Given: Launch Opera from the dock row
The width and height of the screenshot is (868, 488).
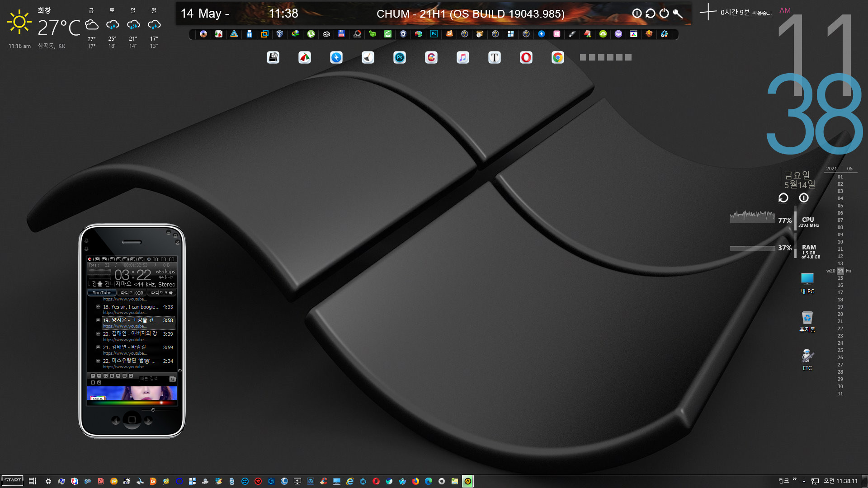Looking at the screenshot, I should pyautogui.click(x=526, y=57).
